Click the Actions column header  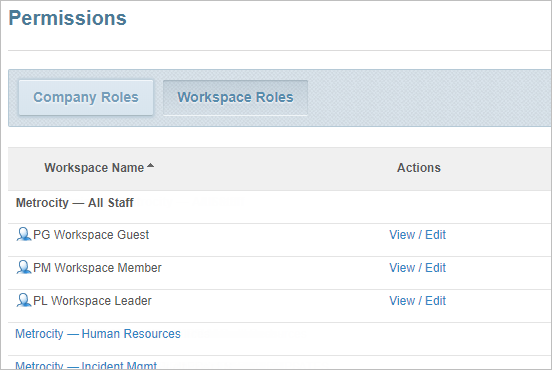point(419,168)
